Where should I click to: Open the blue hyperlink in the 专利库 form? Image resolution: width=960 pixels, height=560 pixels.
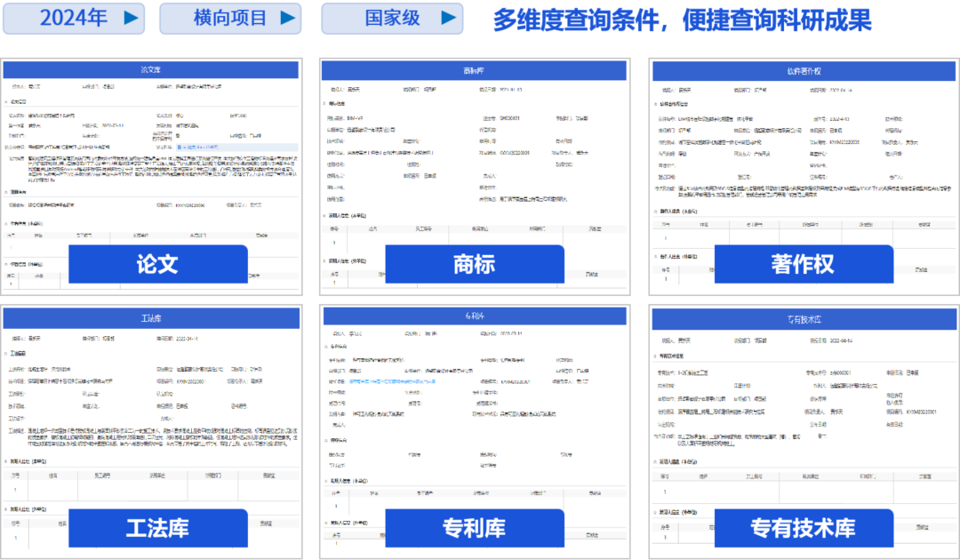(391, 380)
